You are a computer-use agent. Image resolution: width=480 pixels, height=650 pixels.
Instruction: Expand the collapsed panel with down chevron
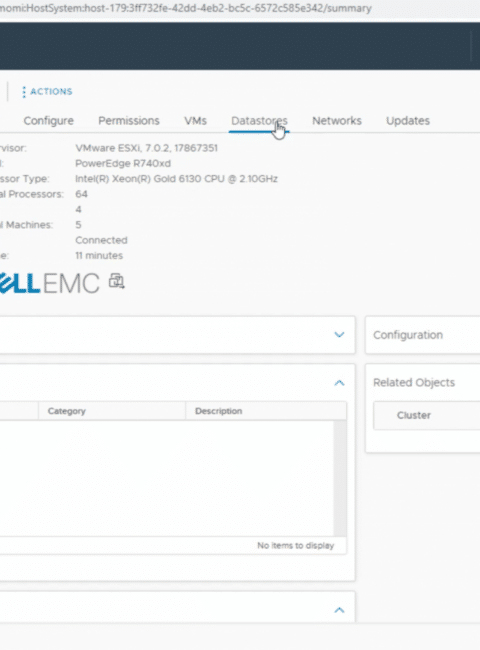click(x=339, y=335)
